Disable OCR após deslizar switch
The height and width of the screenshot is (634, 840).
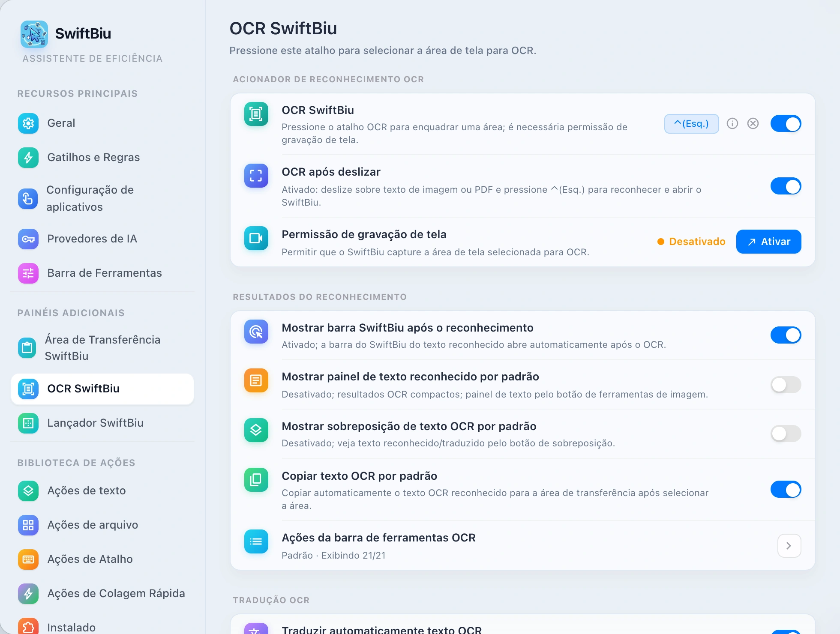[786, 186]
